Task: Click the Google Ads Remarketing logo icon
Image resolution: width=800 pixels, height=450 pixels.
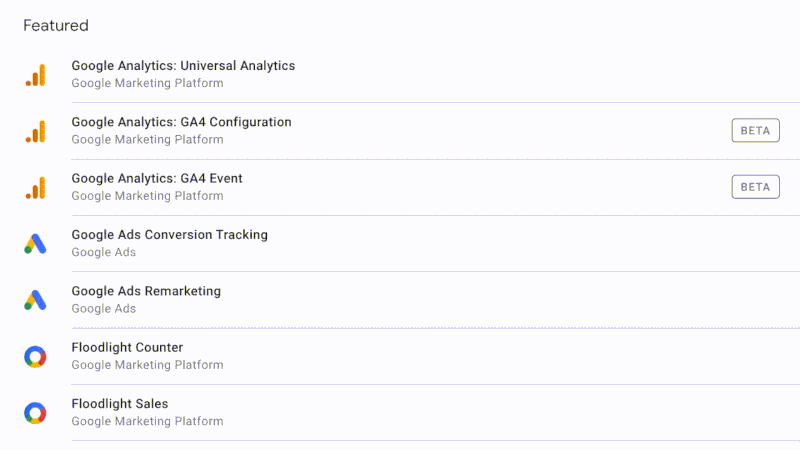Action: (x=35, y=300)
